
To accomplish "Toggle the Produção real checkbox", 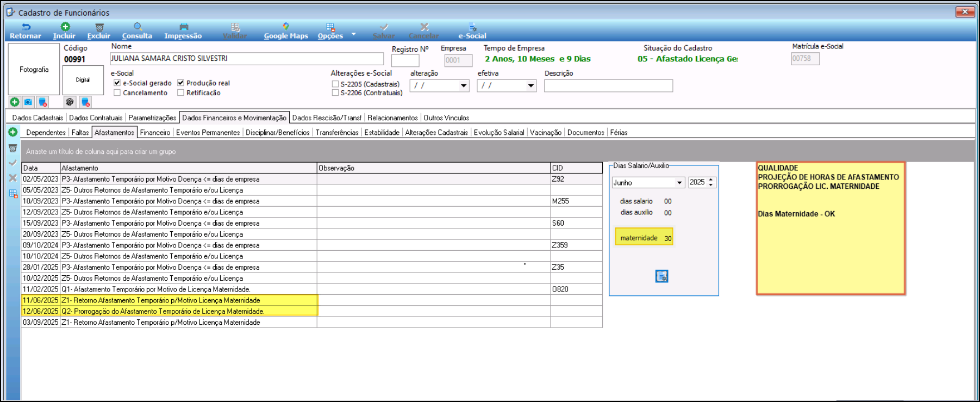I will 180,83.
